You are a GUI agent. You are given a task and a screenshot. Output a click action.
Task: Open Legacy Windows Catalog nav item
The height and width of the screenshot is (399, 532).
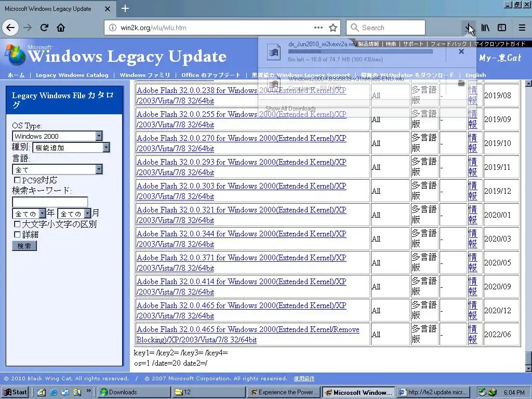pos(72,75)
